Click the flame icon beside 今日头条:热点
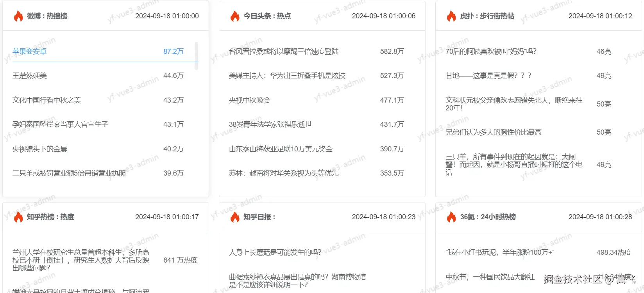 click(235, 16)
